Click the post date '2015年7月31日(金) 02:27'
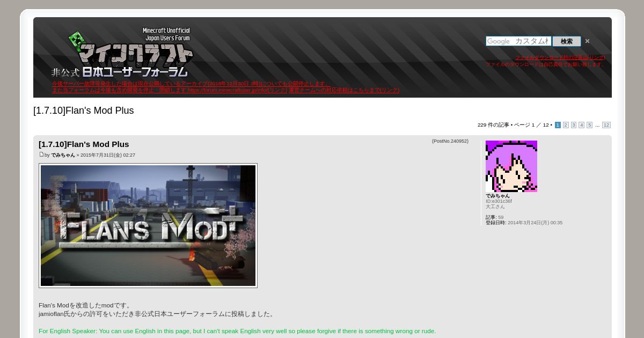 (x=108, y=155)
